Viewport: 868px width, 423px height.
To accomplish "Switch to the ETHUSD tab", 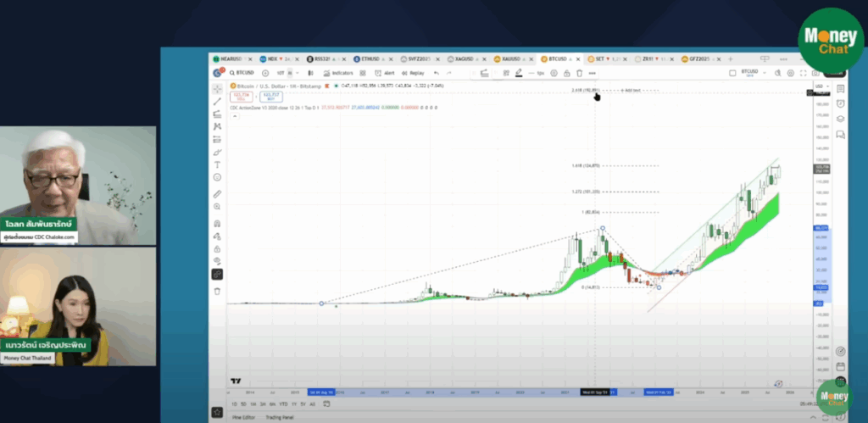I will (370, 58).
